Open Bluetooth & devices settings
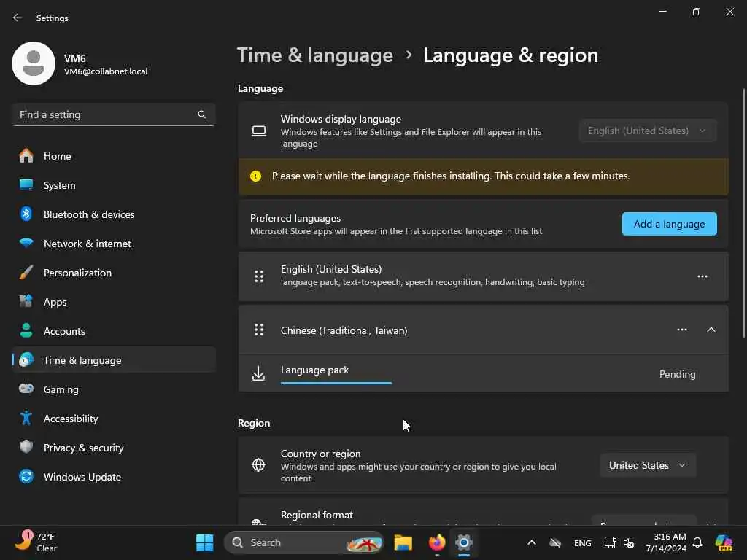 point(114,214)
